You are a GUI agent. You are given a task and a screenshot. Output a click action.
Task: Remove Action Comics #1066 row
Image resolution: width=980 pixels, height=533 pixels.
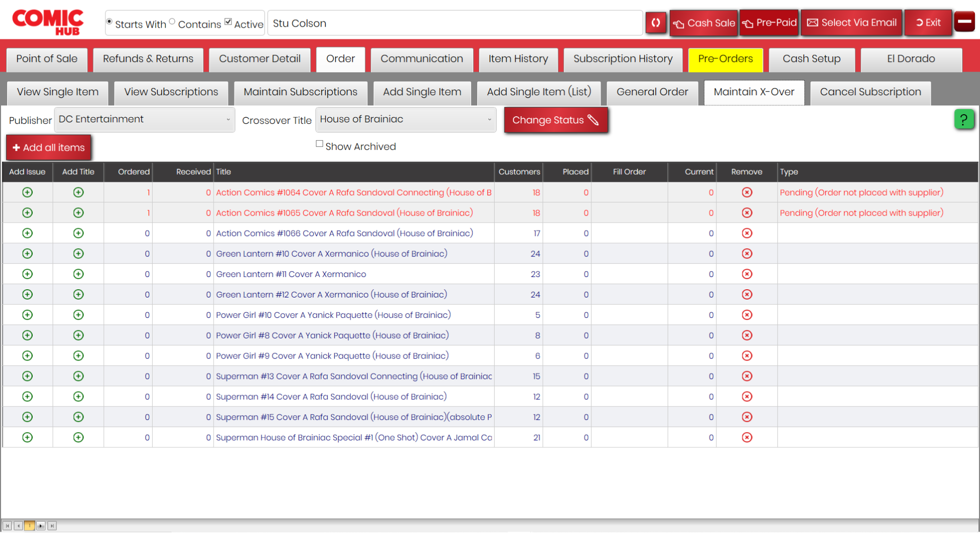tap(747, 233)
